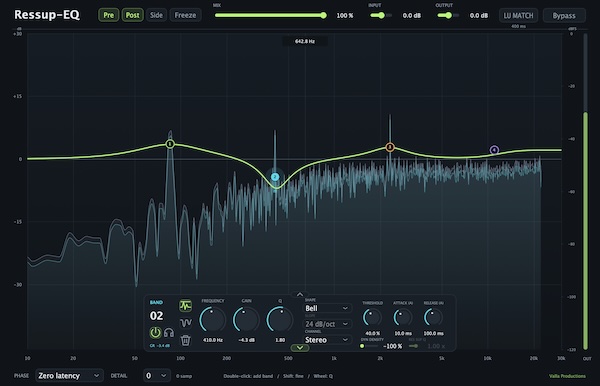Viewport: 600px width, 386px height.
Task: Adjust the Output gain slider
Action: pos(448,15)
